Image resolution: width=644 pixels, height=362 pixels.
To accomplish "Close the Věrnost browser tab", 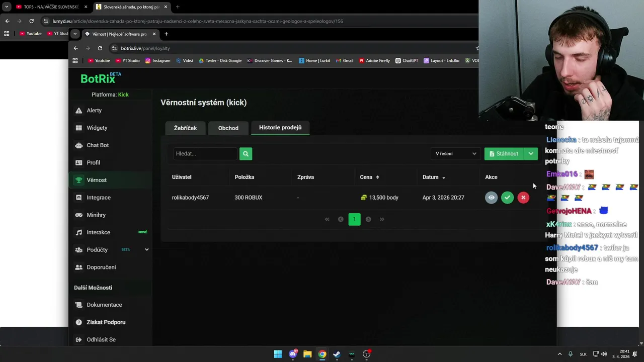I will (x=154, y=34).
